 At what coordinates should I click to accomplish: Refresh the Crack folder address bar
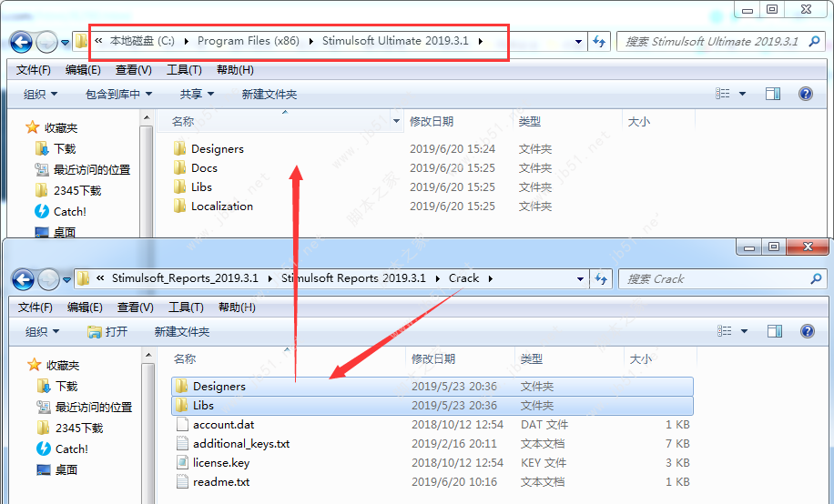pyautogui.click(x=601, y=278)
